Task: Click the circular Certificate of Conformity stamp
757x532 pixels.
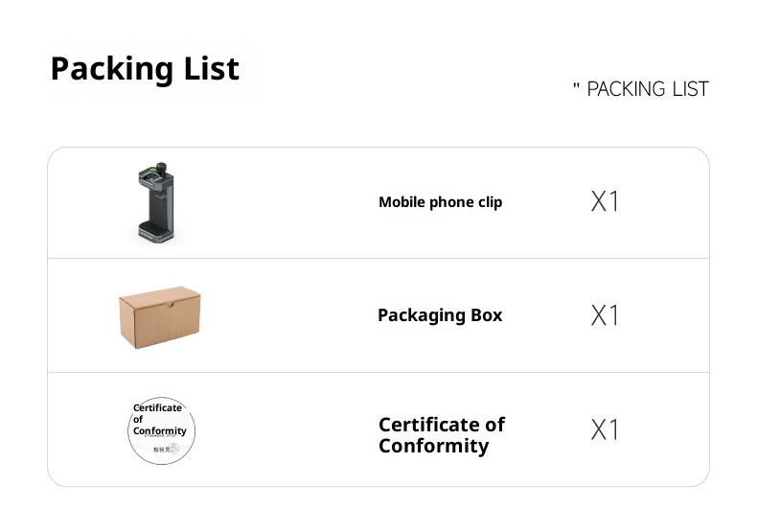Action: [x=162, y=430]
